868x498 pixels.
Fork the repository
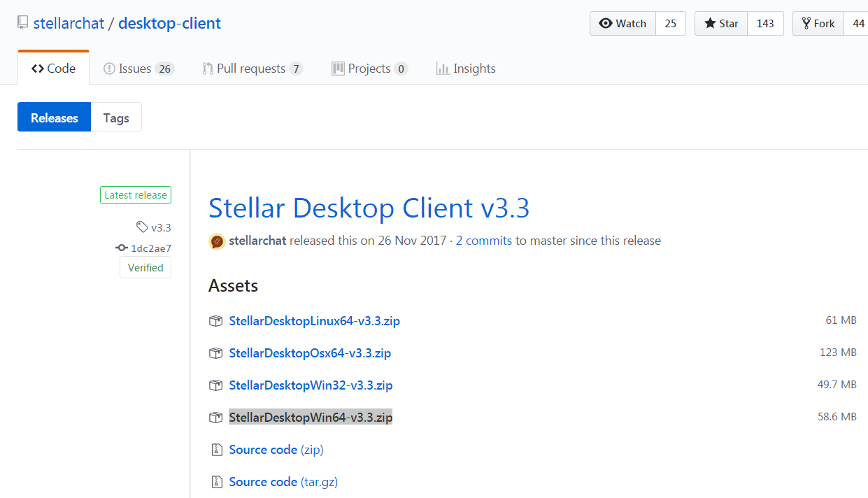click(818, 24)
